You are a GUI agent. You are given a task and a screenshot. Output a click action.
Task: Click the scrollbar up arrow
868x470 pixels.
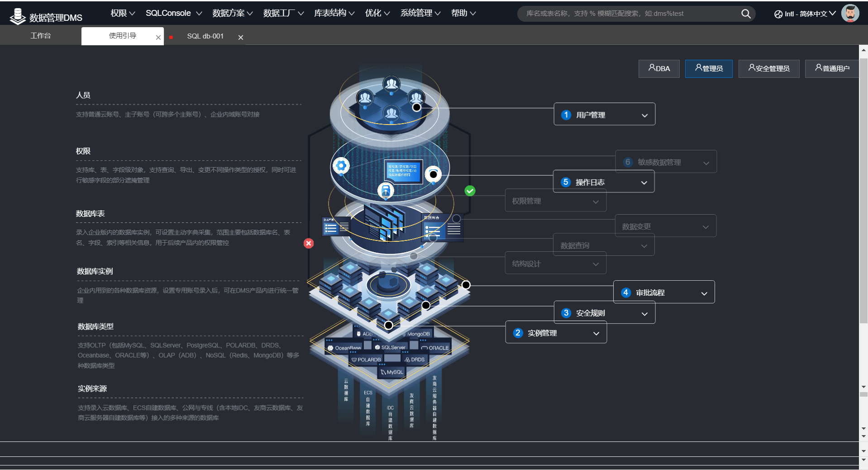pyautogui.click(x=863, y=50)
